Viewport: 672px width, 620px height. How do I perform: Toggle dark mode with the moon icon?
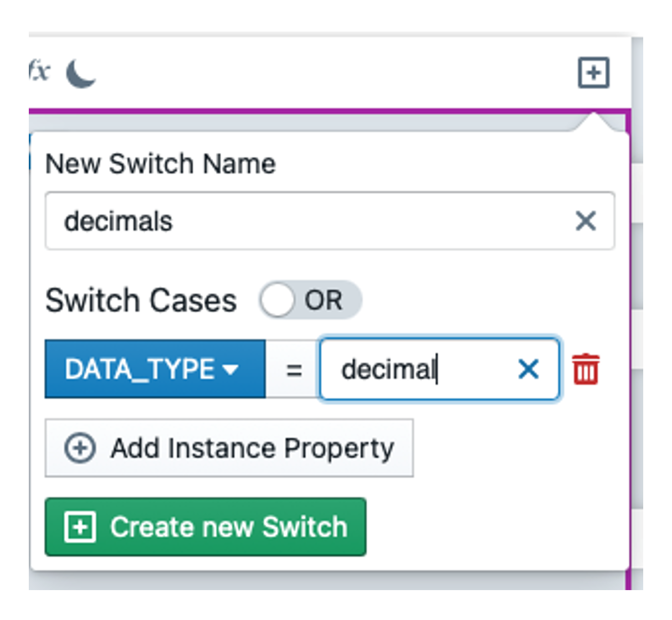tap(81, 74)
